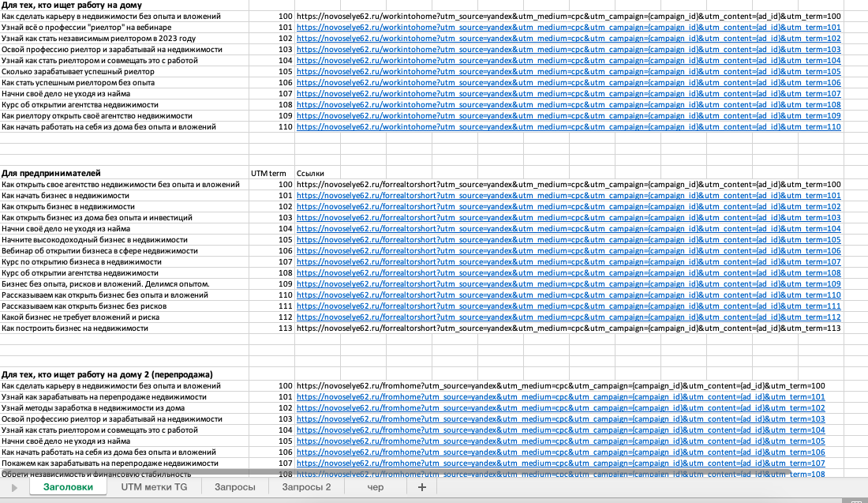Click the fromhome link ending utm_term=103
Screen dimensions: 868x503
coord(561,419)
